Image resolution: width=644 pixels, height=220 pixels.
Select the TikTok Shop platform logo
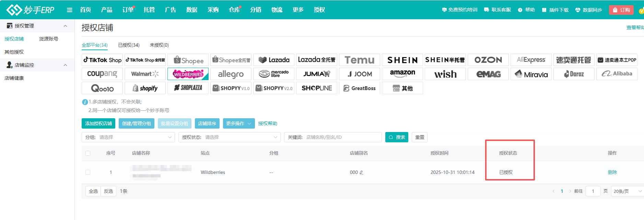(102, 60)
